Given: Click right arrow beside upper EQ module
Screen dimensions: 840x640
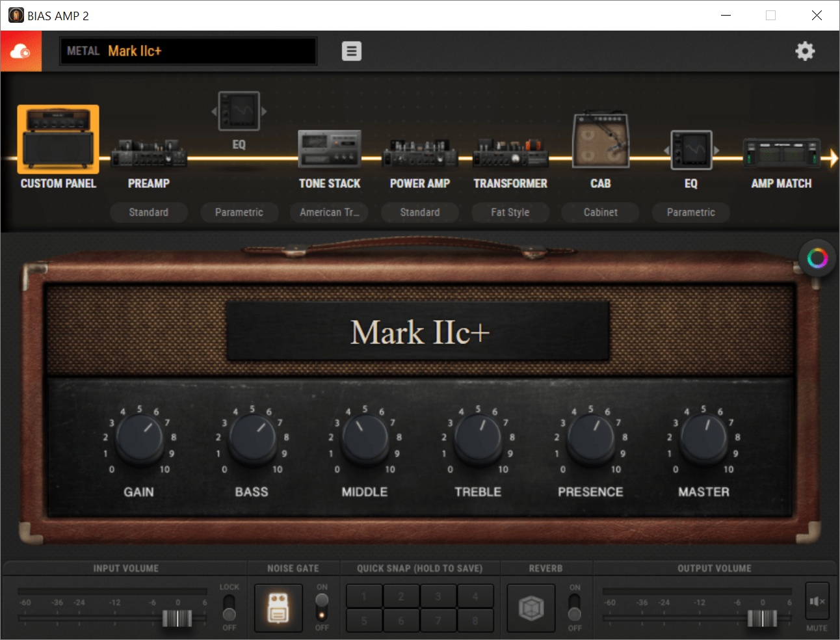Looking at the screenshot, I should (x=264, y=111).
